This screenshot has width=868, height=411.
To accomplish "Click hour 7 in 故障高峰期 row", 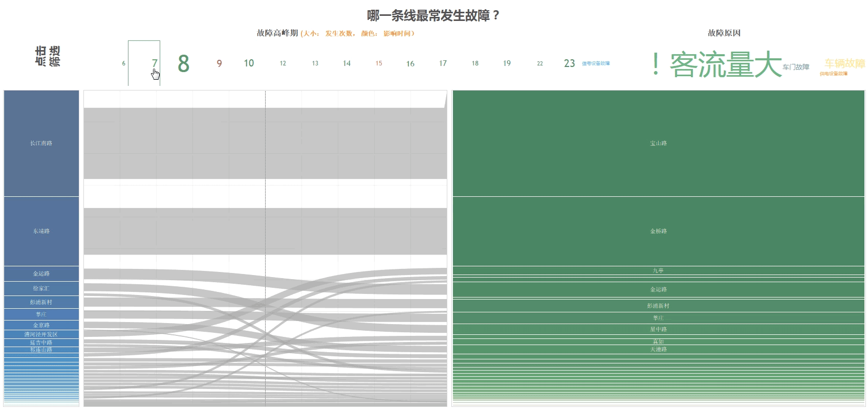I will tap(154, 63).
